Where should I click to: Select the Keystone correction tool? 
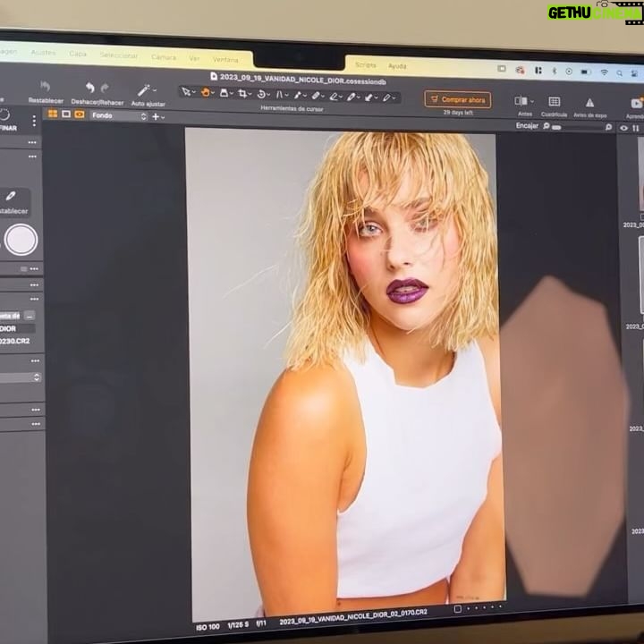pyautogui.click(x=279, y=95)
